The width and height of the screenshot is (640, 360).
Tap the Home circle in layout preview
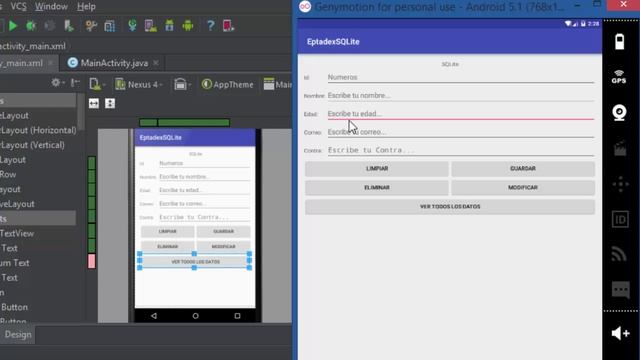coord(196,316)
